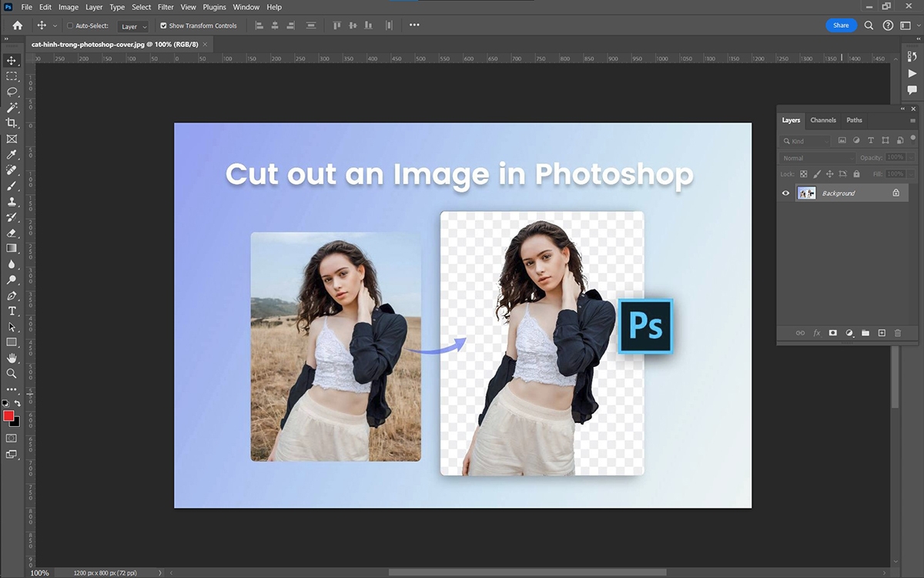Open the Kind filter dropdown

point(806,141)
